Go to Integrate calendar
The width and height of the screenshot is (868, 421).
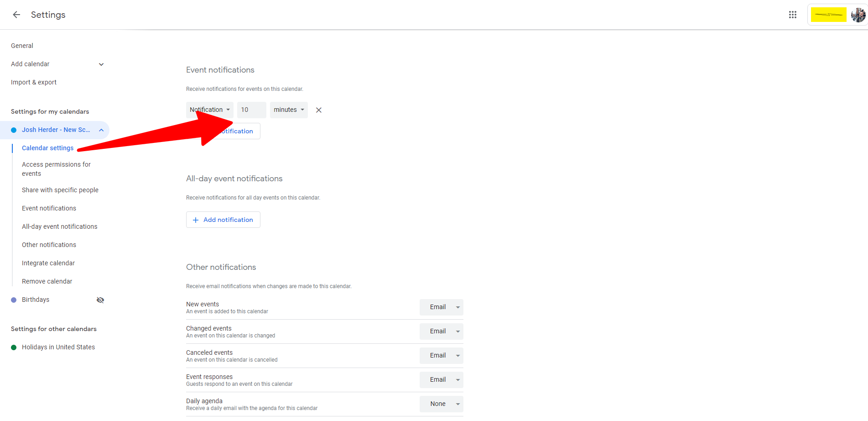coord(48,263)
